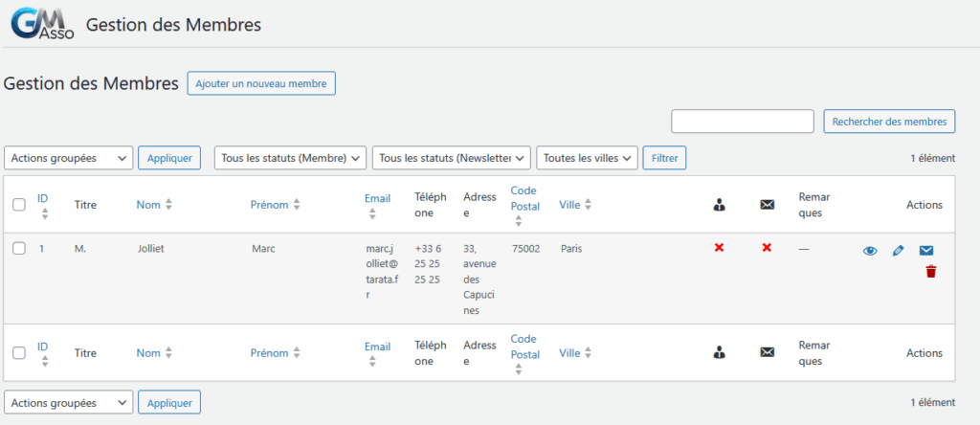
Task: Click sort arrows next to footer Prénom
Action: tap(297, 352)
